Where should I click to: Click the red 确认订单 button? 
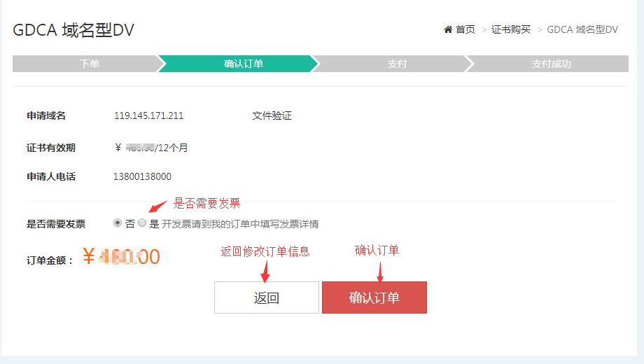(374, 297)
